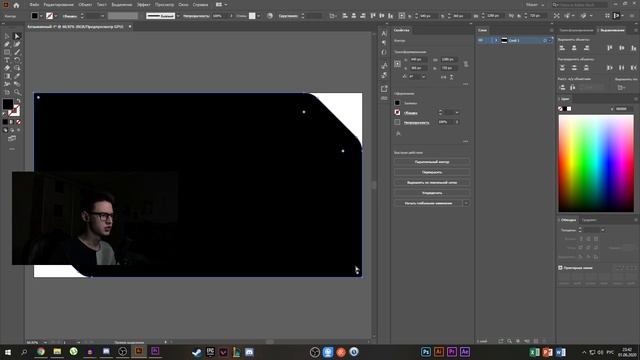Select the Eraser tool
This screenshot has width=640, height=360.
coord(7,68)
